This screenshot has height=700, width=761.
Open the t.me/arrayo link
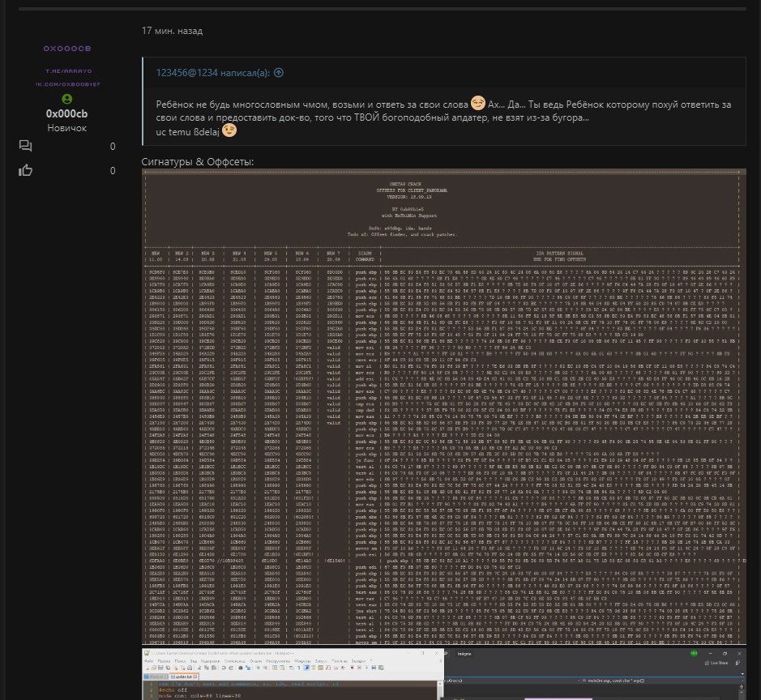[x=68, y=70]
